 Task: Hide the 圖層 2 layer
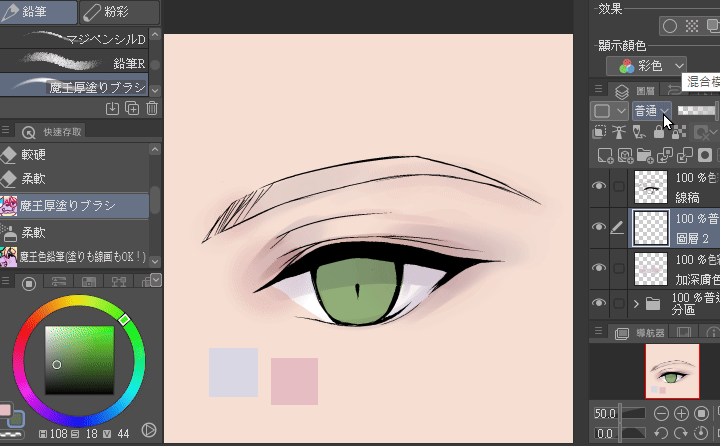pos(599,227)
